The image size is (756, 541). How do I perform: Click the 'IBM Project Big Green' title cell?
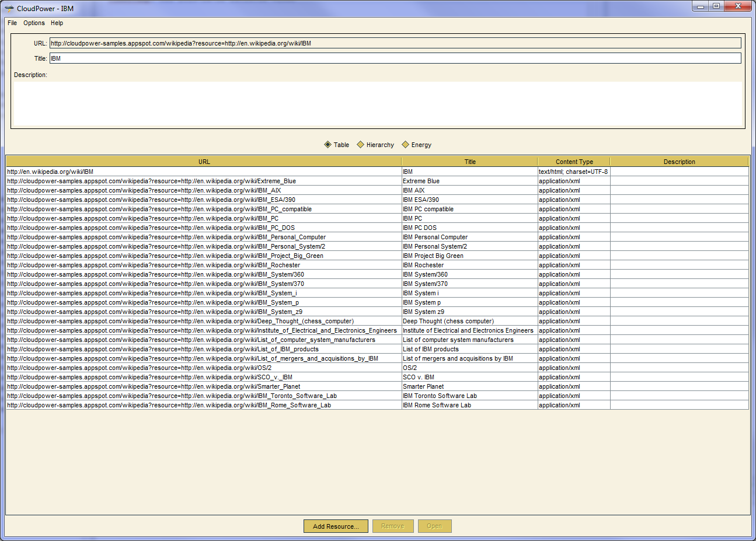[x=469, y=256]
